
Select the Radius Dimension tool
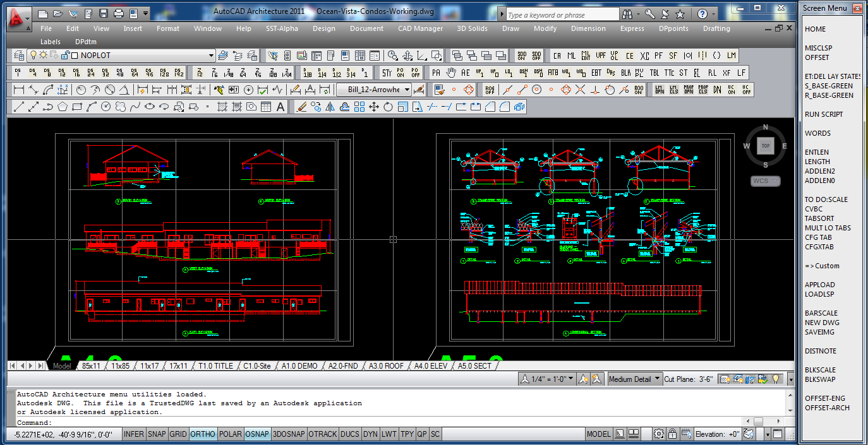81,90
